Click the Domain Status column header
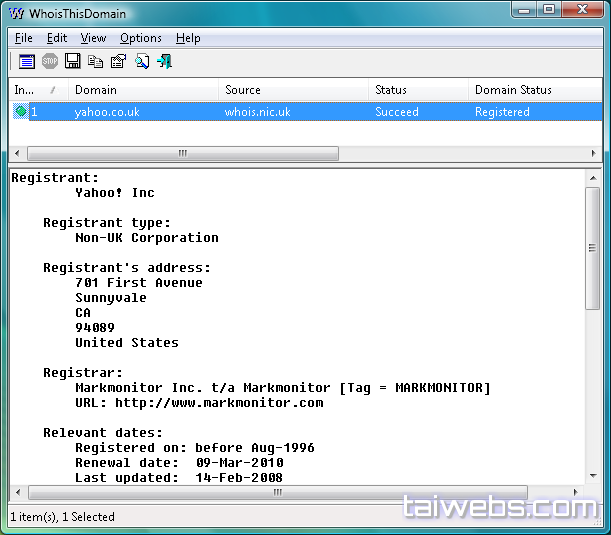This screenshot has width=611, height=535. (x=530, y=90)
